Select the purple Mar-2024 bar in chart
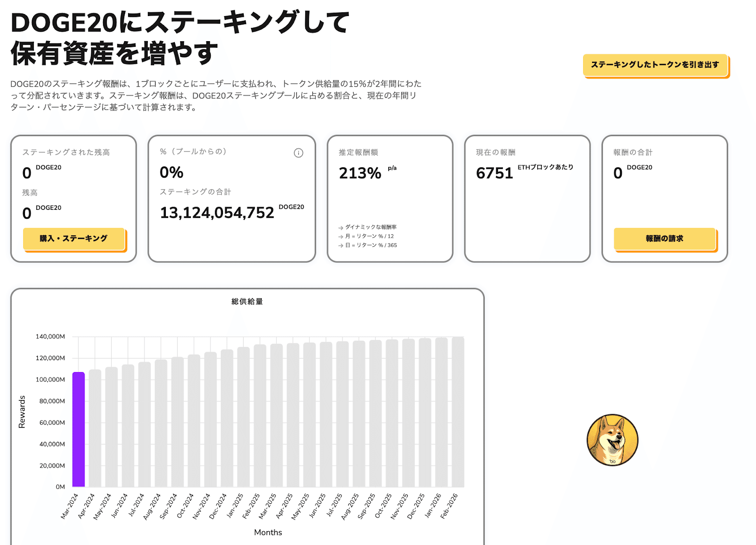Image resolution: width=756 pixels, height=545 pixels. pyautogui.click(x=78, y=429)
